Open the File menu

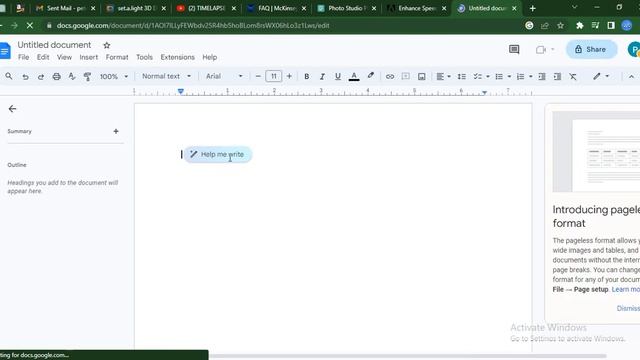pos(24,57)
